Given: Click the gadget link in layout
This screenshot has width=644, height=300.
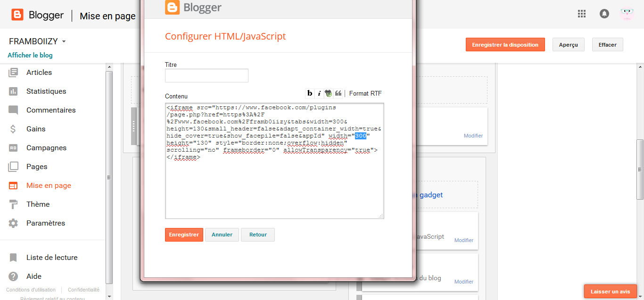Looking at the screenshot, I should (x=430, y=195).
